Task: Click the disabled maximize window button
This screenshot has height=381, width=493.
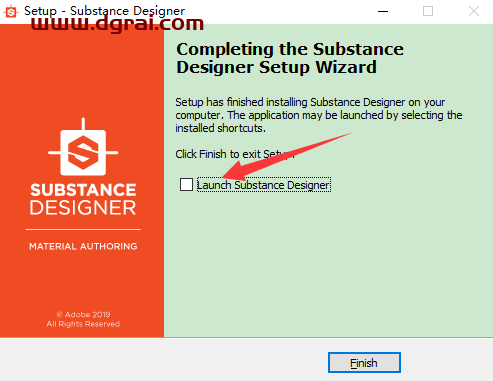Action: point(428,11)
